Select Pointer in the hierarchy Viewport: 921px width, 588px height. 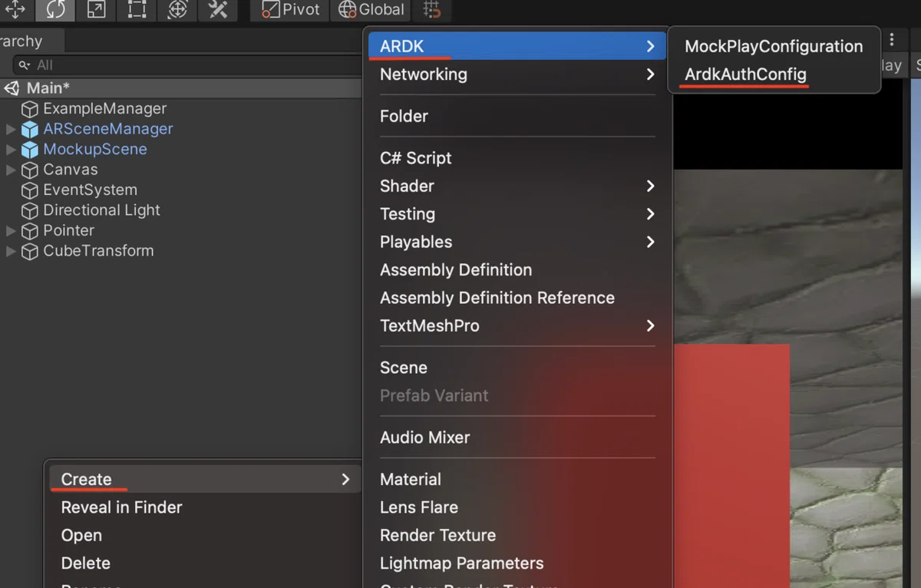(x=69, y=230)
